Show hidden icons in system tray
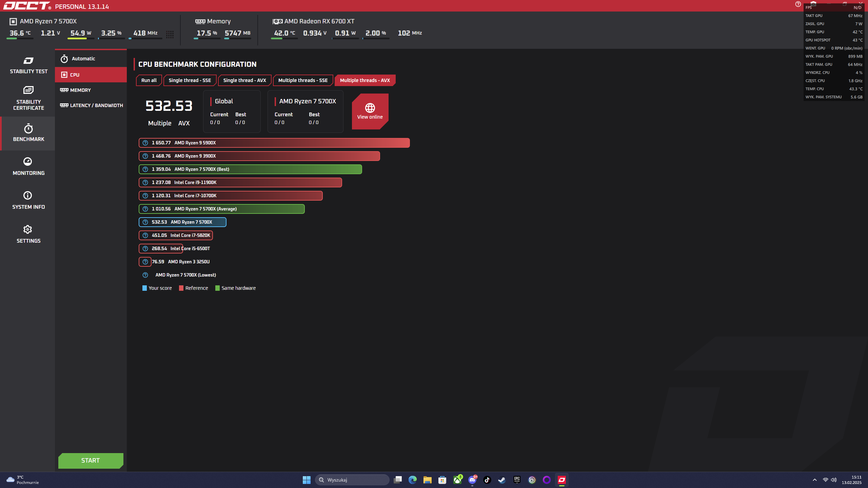 click(814, 480)
